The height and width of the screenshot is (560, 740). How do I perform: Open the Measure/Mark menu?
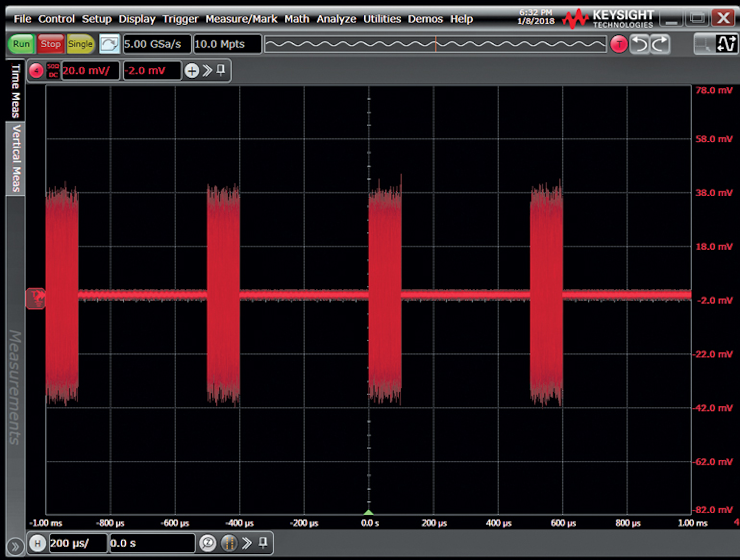click(242, 19)
